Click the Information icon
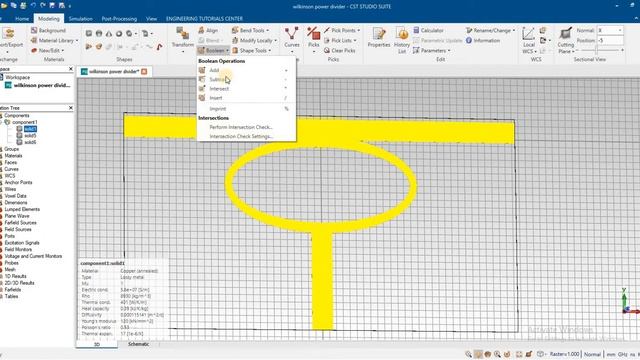Screen dimensions: 640x360 coord(469,40)
